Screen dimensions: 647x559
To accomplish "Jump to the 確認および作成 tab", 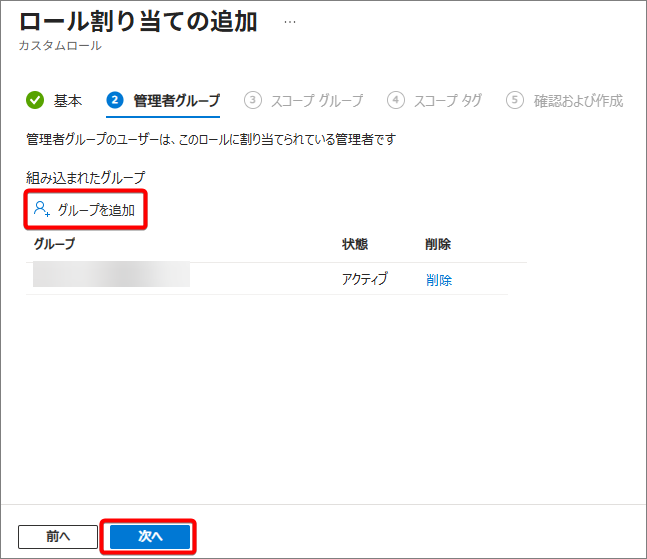I will coord(578,100).
